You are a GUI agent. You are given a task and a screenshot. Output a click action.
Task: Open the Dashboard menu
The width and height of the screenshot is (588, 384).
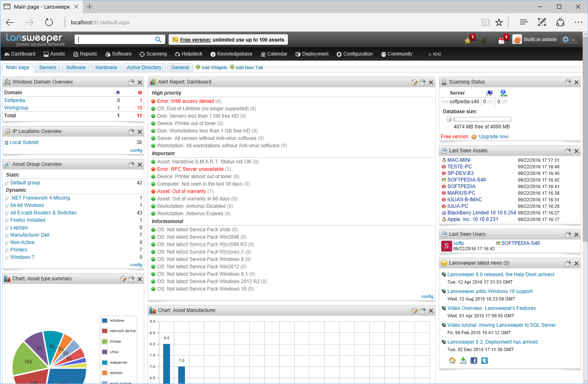click(x=20, y=54)
